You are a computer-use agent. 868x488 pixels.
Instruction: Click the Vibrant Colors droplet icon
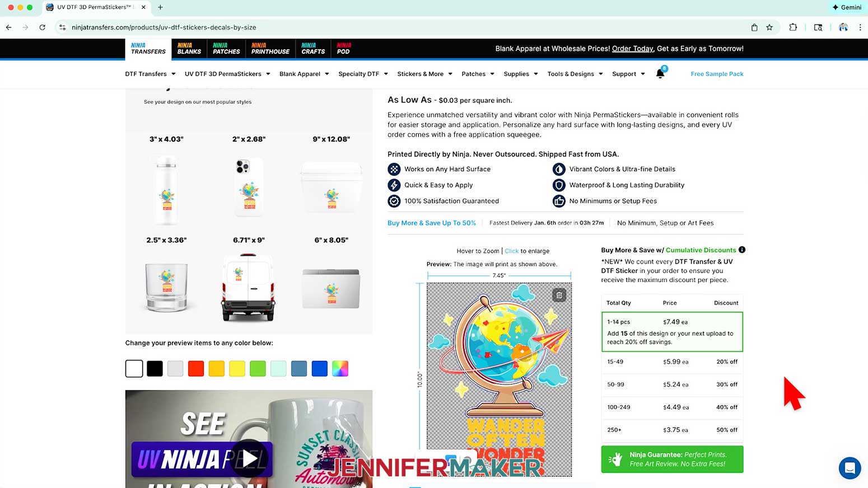(559, 169)
